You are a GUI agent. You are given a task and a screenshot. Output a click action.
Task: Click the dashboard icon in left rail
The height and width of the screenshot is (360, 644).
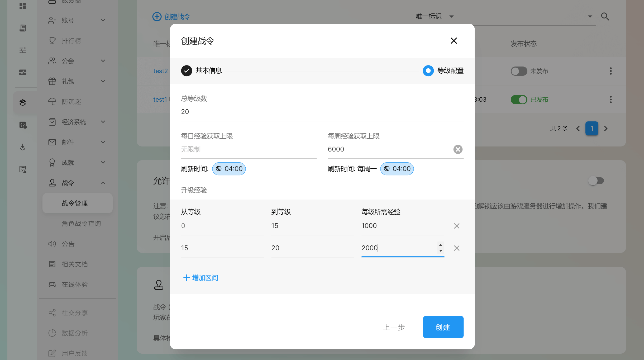coord(23,6)
